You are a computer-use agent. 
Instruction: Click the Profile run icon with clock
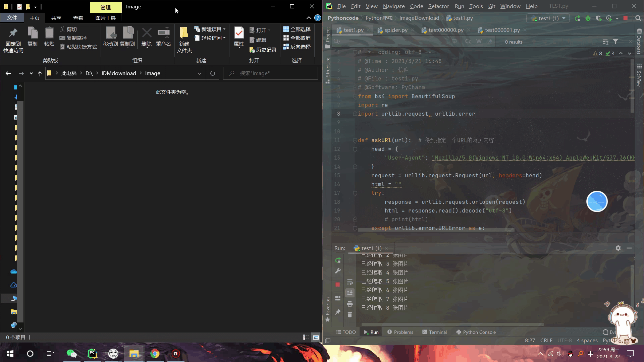(609, 18)
